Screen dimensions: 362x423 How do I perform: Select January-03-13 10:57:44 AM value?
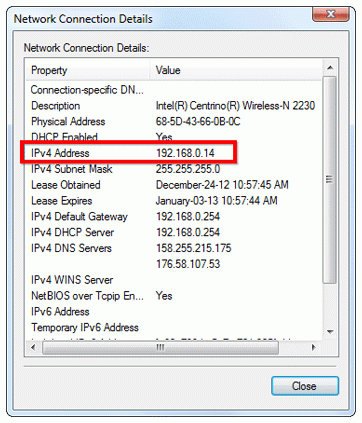217,201
